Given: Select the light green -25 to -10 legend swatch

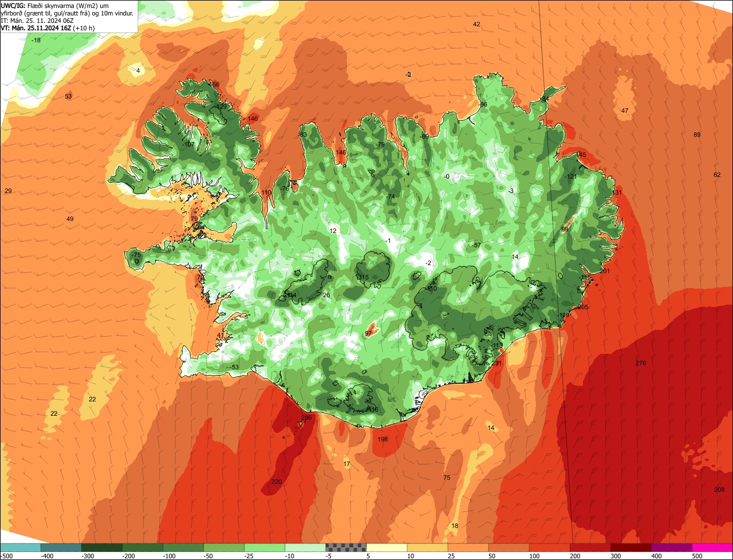Looking at the screenshot, I should click(x=265, y=547).
